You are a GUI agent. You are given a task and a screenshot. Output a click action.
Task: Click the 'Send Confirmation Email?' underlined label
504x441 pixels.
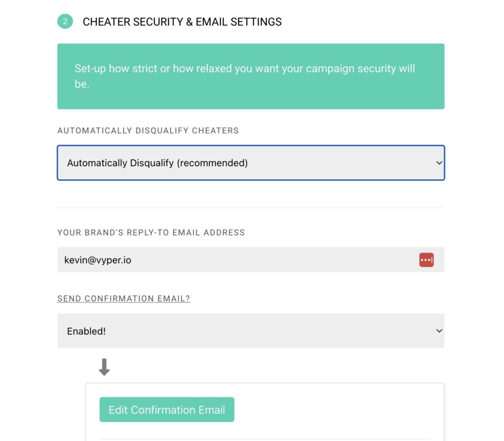click(124, 299)
